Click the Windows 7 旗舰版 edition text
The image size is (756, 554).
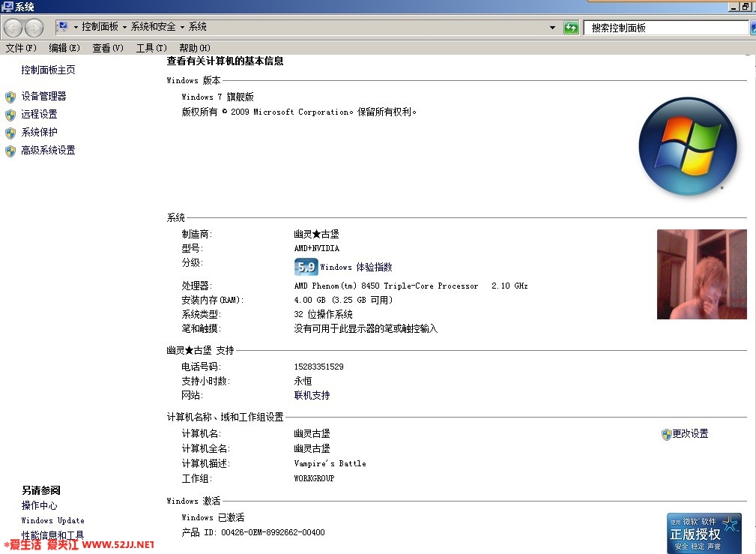click(217, 97)
